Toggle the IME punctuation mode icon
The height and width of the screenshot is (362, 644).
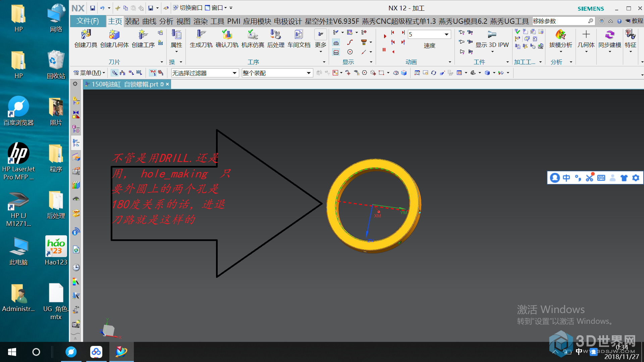578,178
